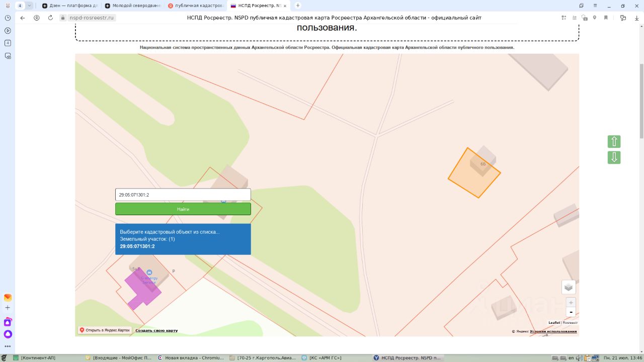Zoom out the map with minus
Viewport: 644px width, 362px height.
point(571,312)
